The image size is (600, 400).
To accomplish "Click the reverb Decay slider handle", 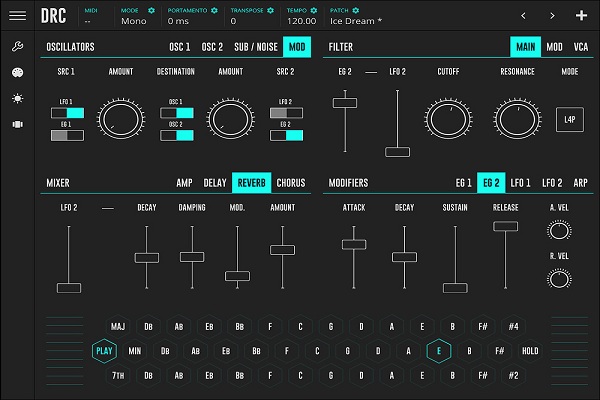I will point(146,257).
